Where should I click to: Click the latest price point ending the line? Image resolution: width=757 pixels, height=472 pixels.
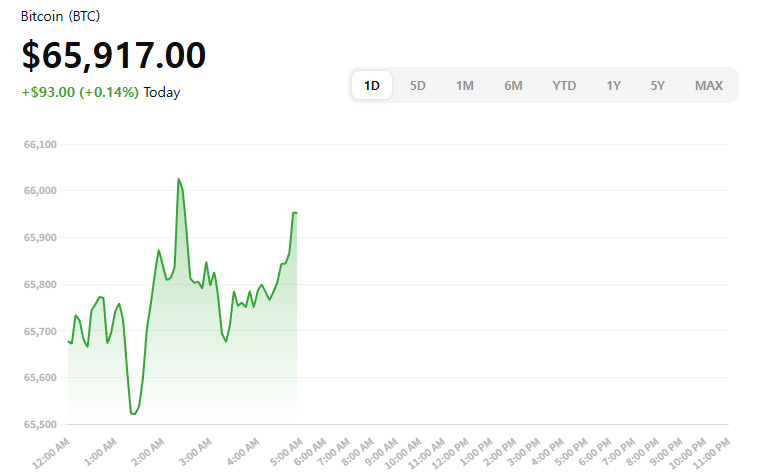click(296, 212)
